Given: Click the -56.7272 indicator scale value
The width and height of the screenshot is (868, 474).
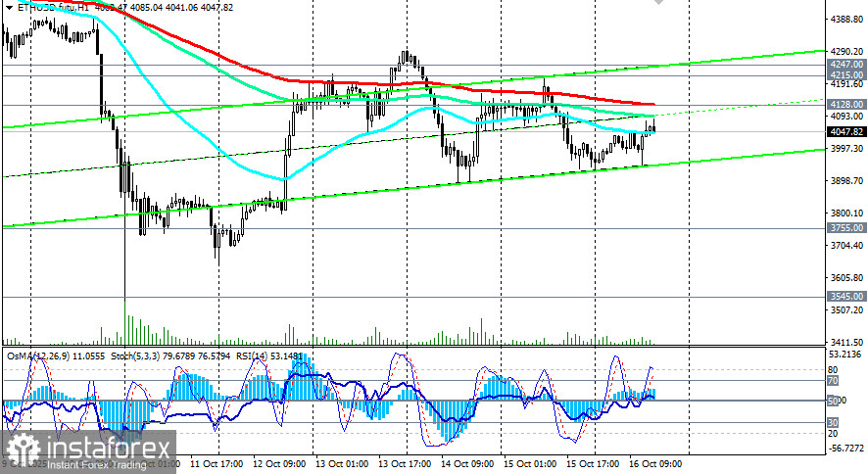Looking at the screenshot, I should coord(845,448).
